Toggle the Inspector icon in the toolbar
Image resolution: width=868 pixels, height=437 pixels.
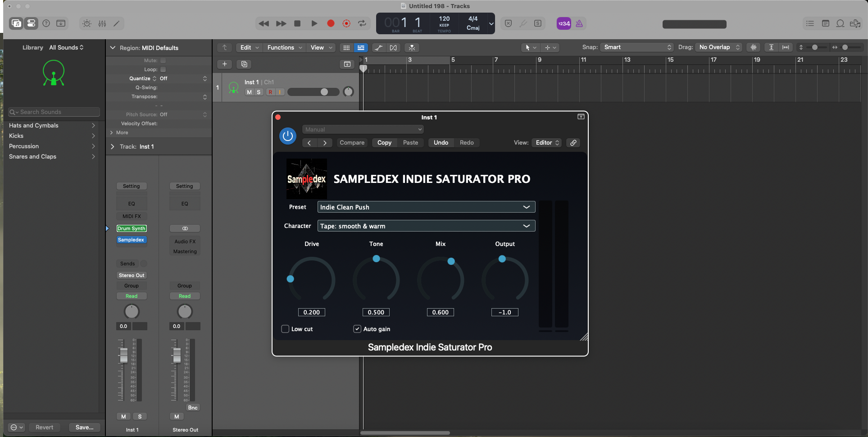tap(31, 23)
